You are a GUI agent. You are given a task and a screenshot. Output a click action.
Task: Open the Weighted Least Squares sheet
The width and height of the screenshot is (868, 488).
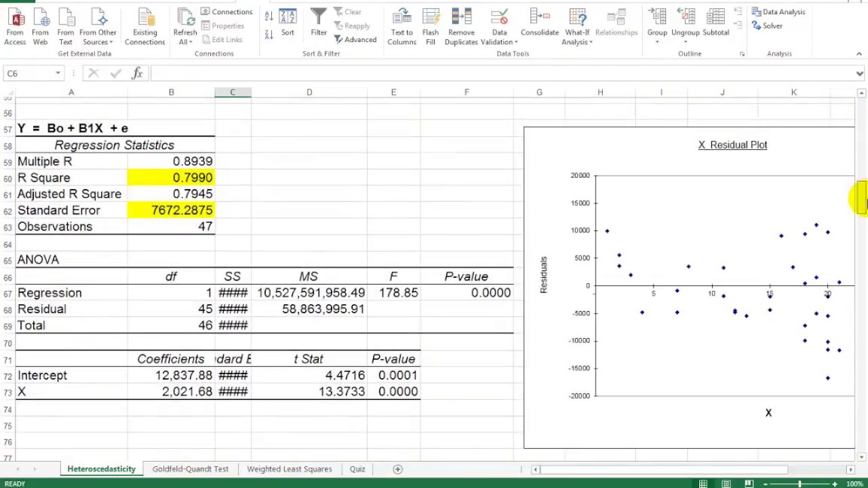click(x=290, y=469)
